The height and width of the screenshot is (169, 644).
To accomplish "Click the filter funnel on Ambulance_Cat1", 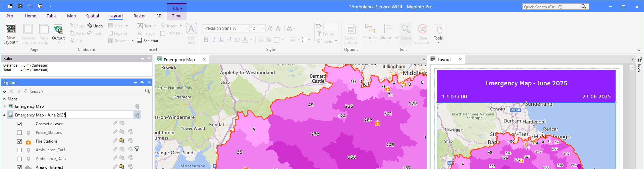I will [x=137, y=149].
